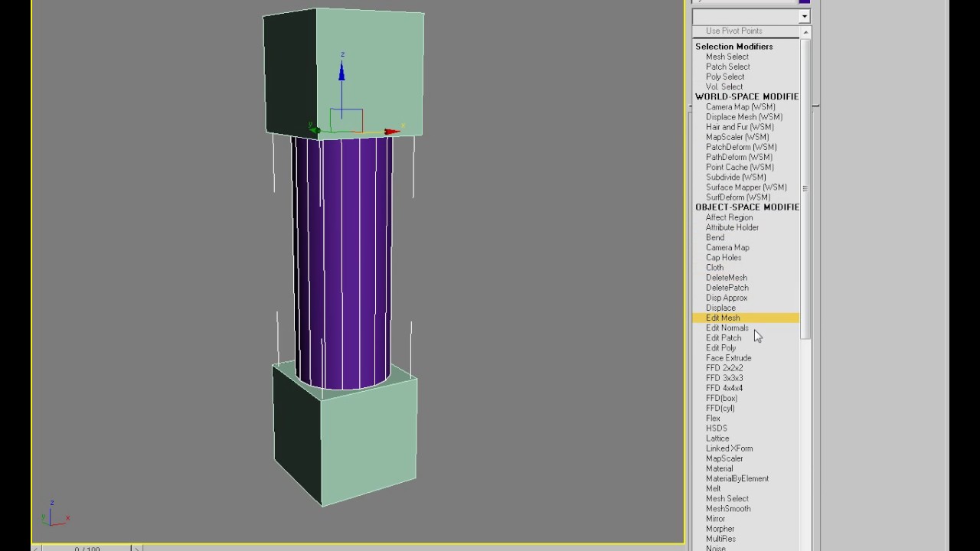Add the Cap Holes modifier
The width and height of the screenshot is (980, 551).
point(723,257)
